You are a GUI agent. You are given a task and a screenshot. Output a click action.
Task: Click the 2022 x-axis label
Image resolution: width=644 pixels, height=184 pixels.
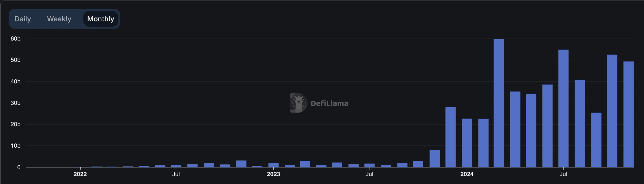80,174
